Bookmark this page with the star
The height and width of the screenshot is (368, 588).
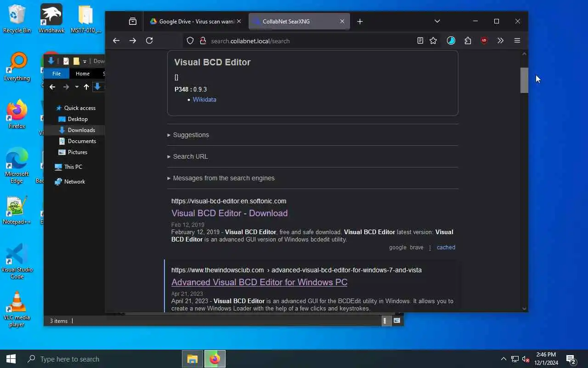433,41
